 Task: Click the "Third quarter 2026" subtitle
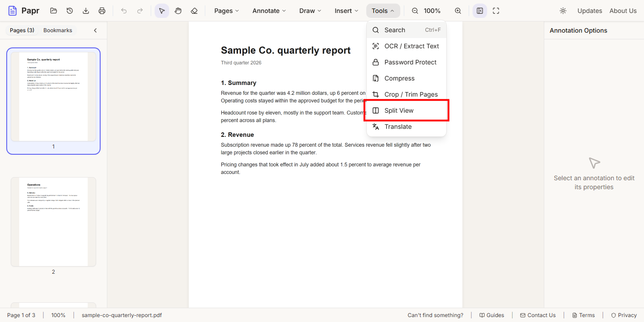241,63
